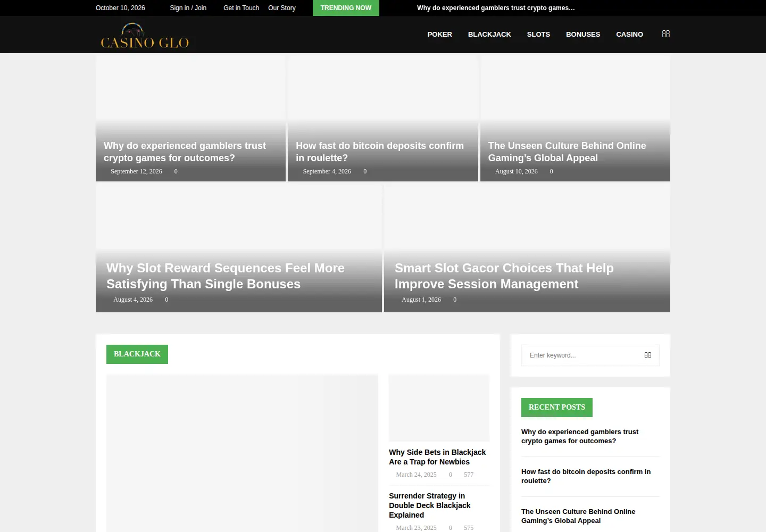Click the September 4, 2026 post date
This screenshot has height=532, width=766.
(327, 171)
